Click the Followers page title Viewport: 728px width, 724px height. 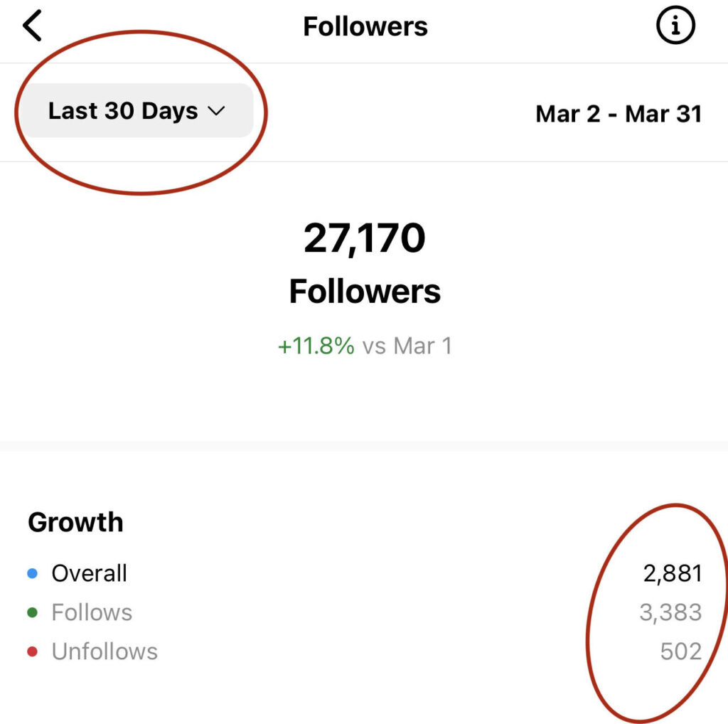[365, 26]
